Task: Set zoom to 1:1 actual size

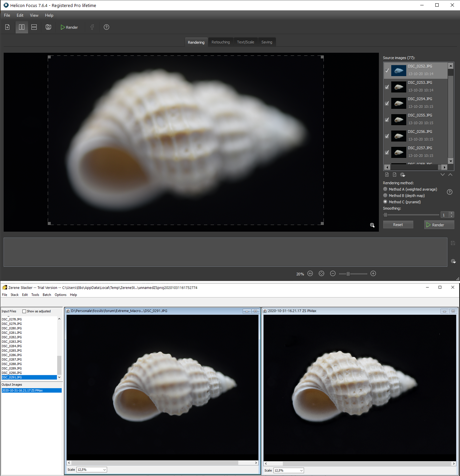Action: click(310, 273)
